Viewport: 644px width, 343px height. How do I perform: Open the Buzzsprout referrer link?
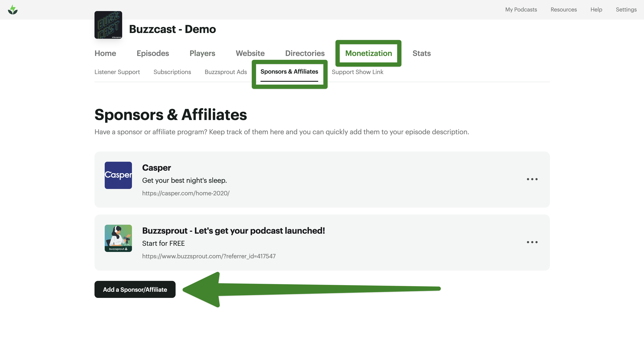tap(209, 256)
